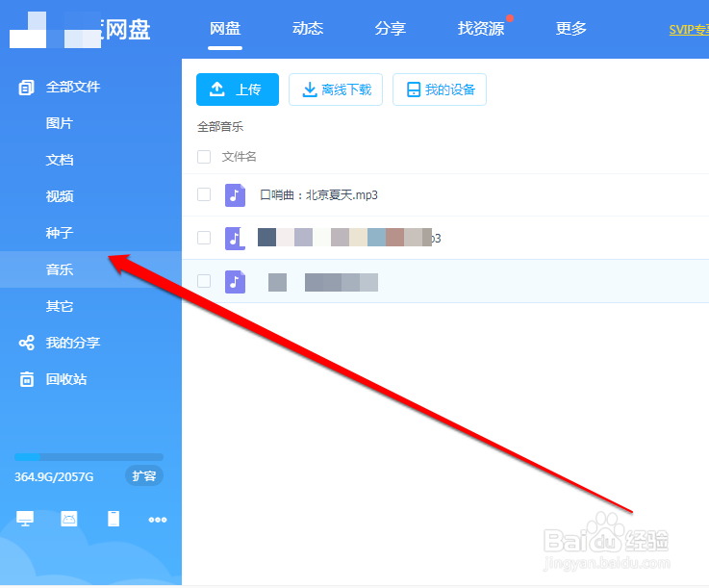
Task: Click the upload arrow icon in 上传
Action: tap(217, 89)
